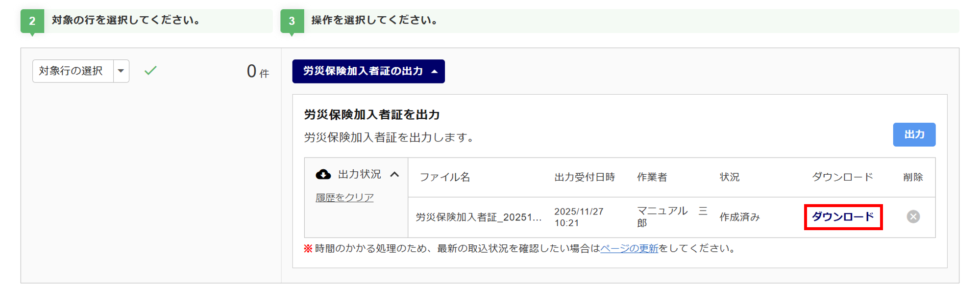Click the 履歴をクリア link
Screen dimensions: 980x292
click(x=344, y=197)
